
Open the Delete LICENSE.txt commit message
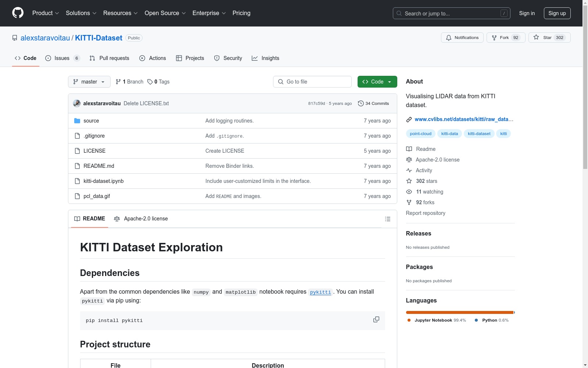click(x=146, y=103)
